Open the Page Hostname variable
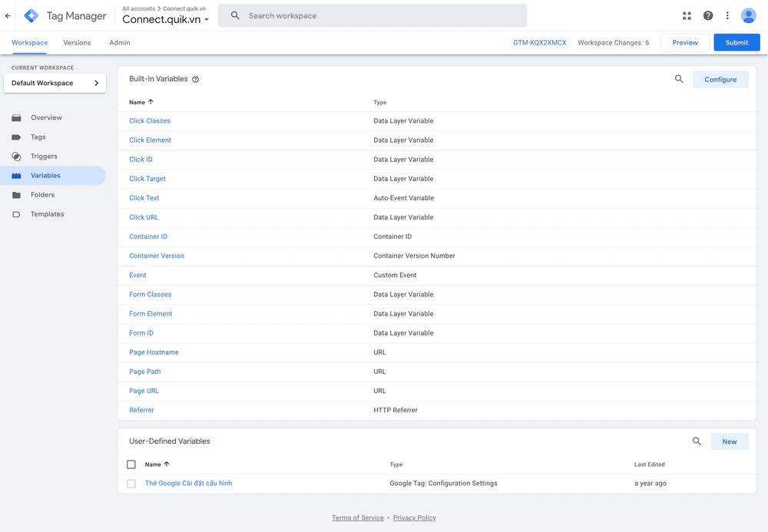The height and width of the screenshot is (532, 768). coord(154,352)
